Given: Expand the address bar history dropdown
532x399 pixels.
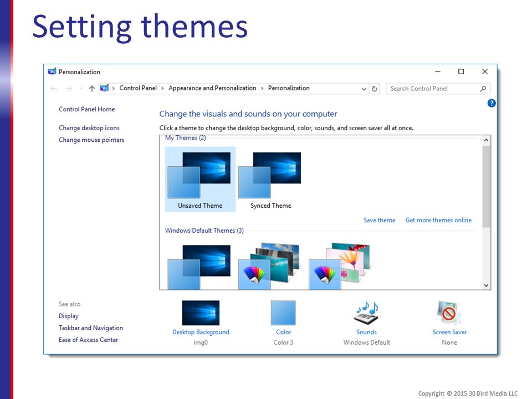Looking at the screenshot, I should 364,89.
